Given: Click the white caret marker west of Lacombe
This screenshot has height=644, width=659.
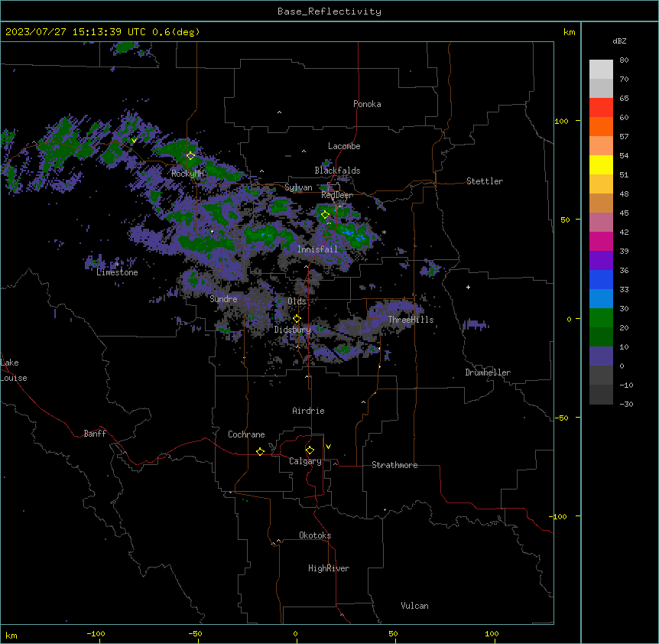Looking at the screenshot, I should coord(304,151).
